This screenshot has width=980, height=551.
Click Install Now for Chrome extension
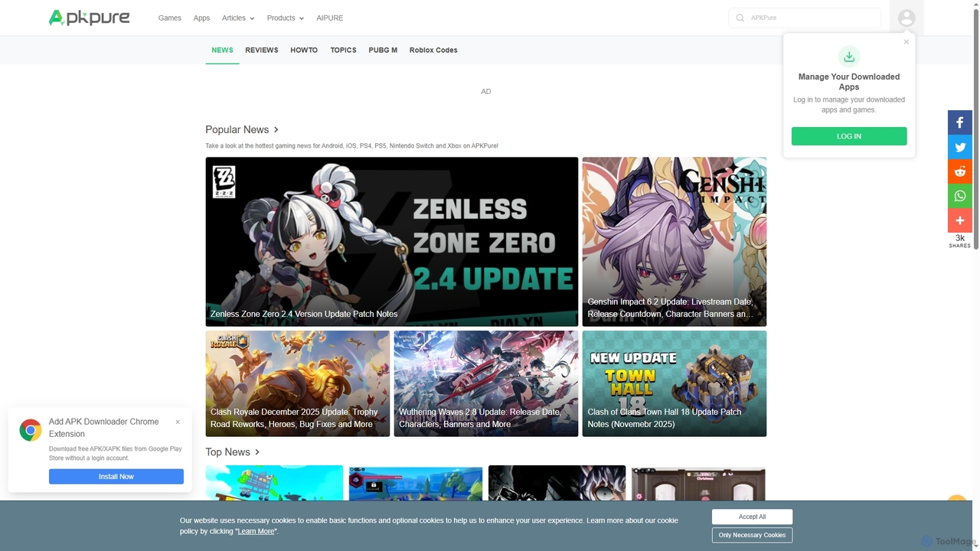[116, 476]
